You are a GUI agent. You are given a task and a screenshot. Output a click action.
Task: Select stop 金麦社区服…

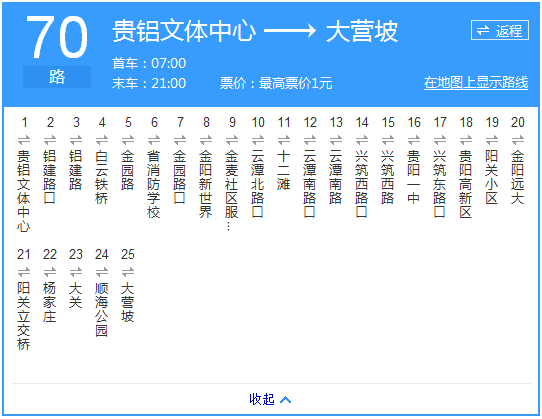pos(232,190)
